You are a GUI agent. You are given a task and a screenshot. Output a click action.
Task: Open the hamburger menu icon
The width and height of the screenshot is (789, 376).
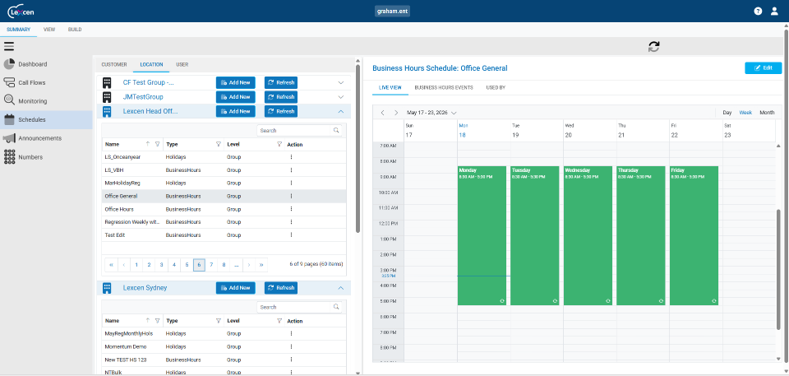[9, 47]
